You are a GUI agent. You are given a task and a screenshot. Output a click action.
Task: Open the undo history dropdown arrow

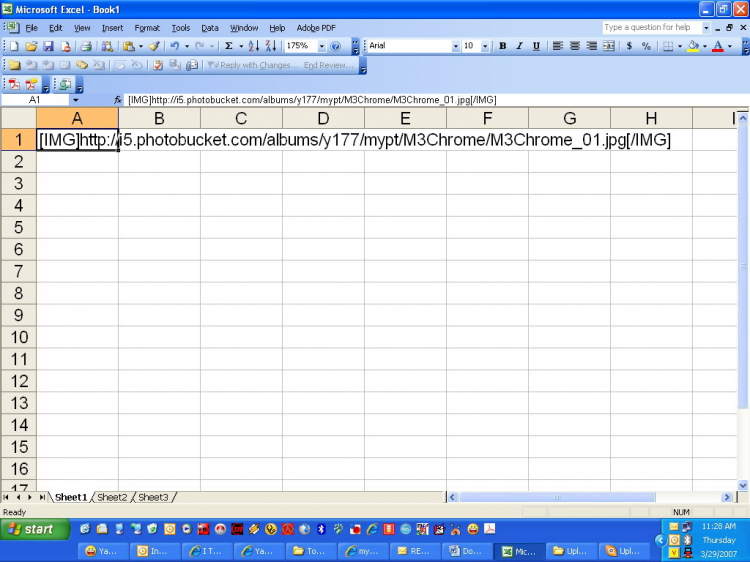187,46
